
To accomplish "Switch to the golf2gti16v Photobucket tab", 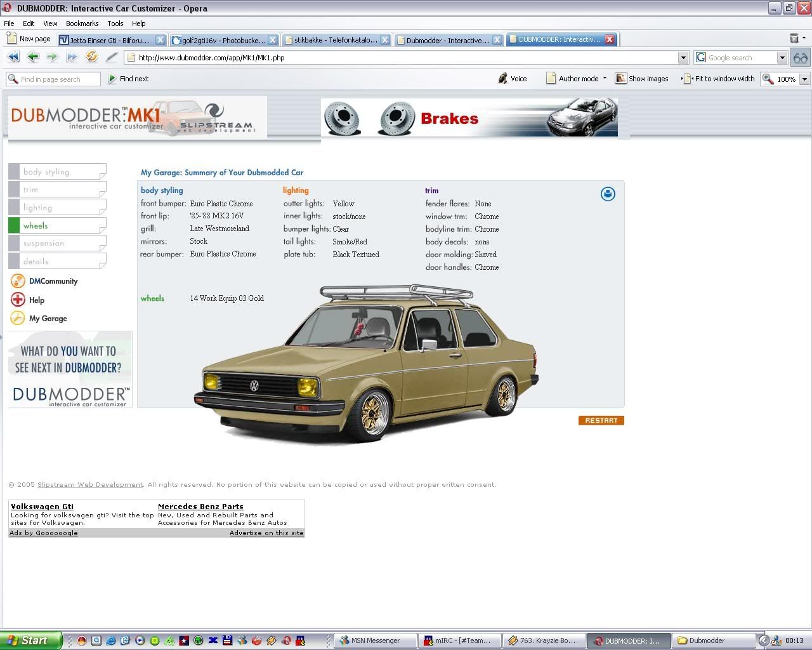I will click(x=224, y=40).
